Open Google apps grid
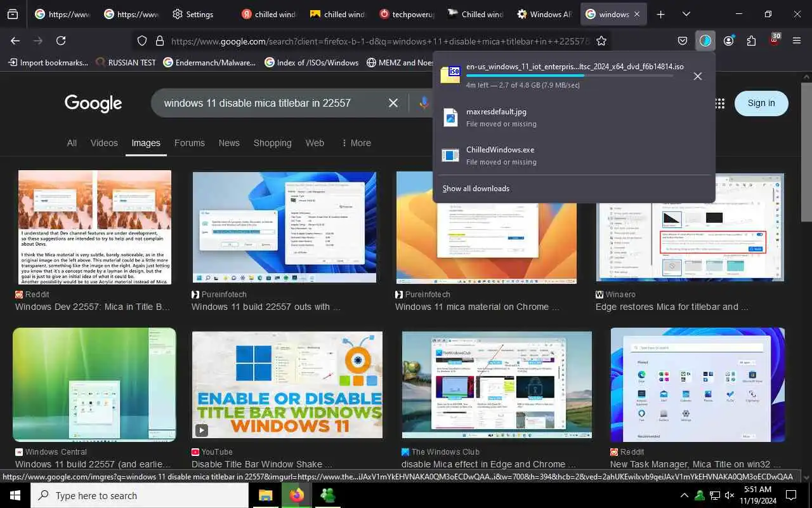This screenshot has height=508, width=812. coord(720,103)
